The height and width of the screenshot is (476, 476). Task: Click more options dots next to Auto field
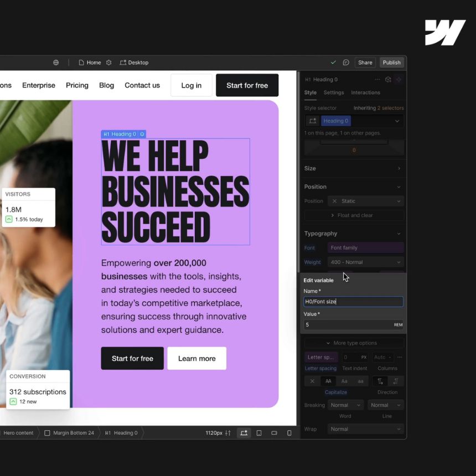400,358
